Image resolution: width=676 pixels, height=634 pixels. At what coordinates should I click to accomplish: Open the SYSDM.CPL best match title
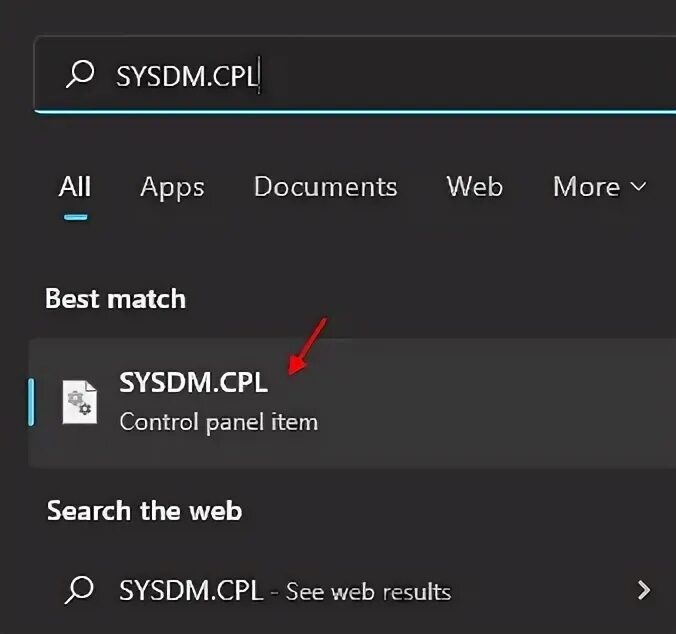tap(193, 382)
